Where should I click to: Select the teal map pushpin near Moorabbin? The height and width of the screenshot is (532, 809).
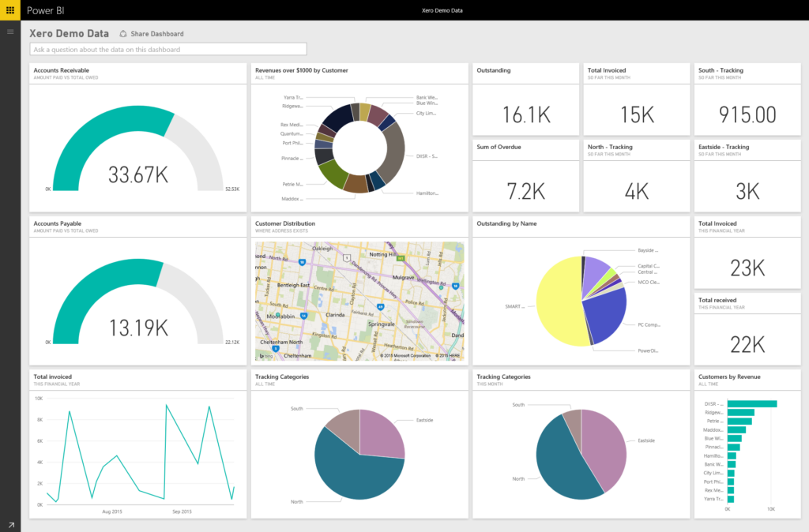click(277, 315)
